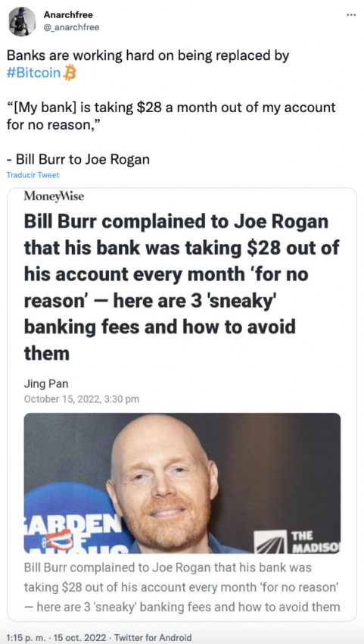364x644 pixels.
Task: Click the author name Jing Pan
Action: (46, 384)
